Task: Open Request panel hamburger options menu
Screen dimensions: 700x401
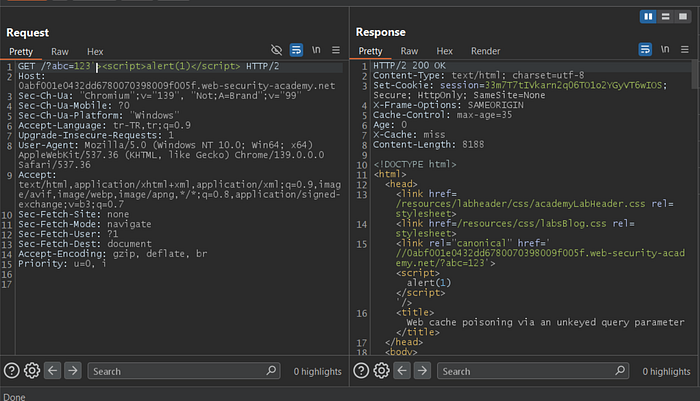Action: coord(336,50)
